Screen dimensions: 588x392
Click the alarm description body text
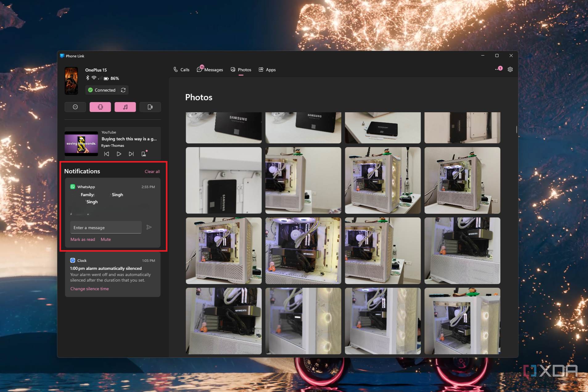tap(110, 277)
